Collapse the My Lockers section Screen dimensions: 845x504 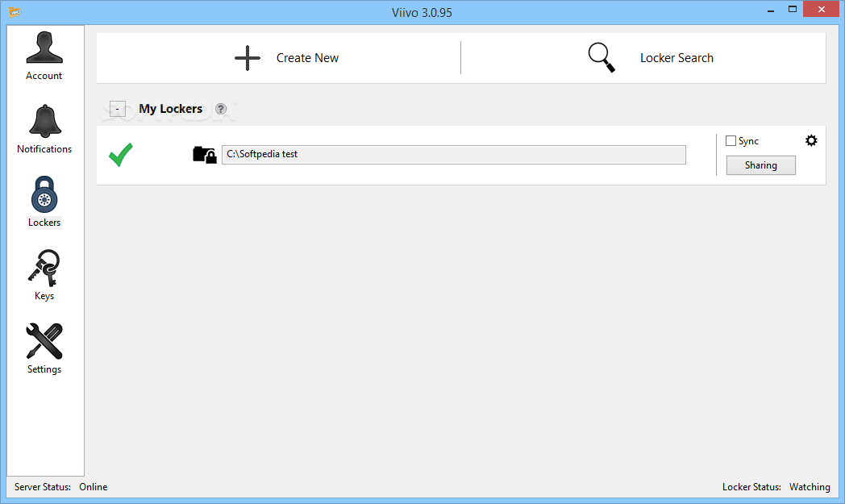tap(118, 109)
